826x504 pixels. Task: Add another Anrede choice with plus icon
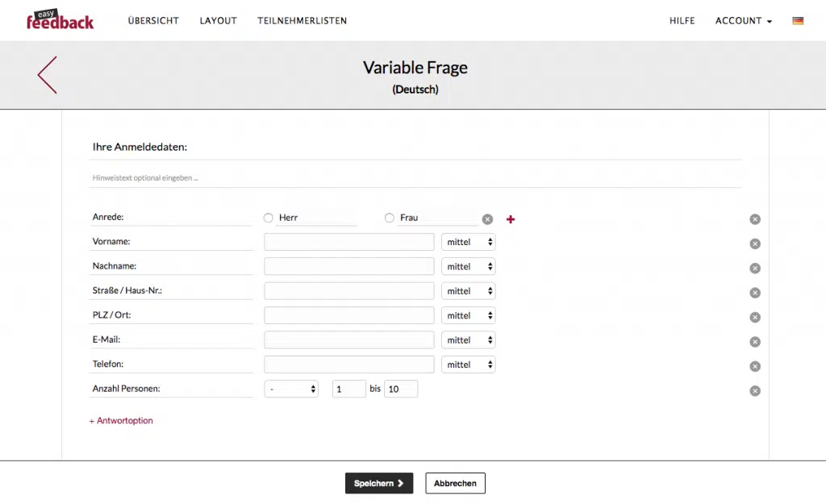click(x=511, y=219)
